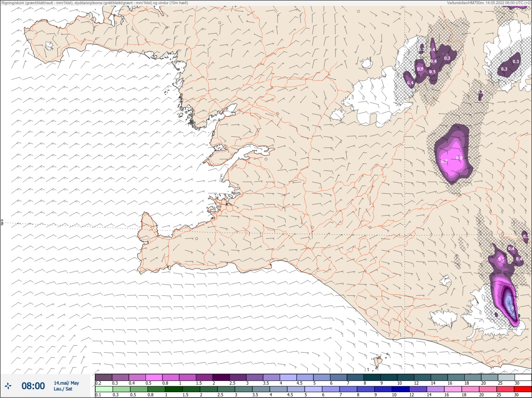Select the white 30 swatch in upper legend
532x398 pixels.
[523, 377]
